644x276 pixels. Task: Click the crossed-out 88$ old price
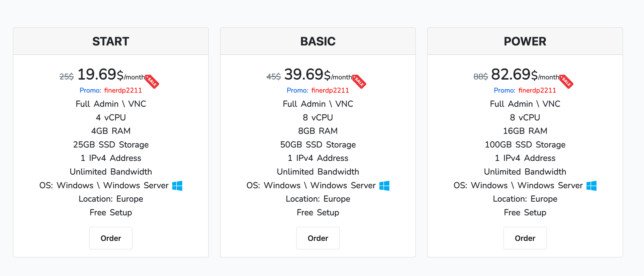pyautogui.click(x=480, y=76)
